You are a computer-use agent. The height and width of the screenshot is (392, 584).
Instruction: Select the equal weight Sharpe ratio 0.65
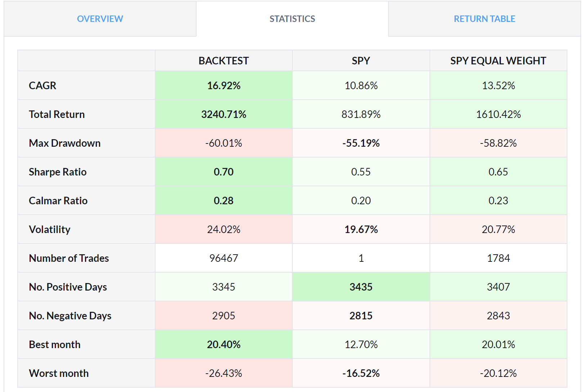tap(498, 172)
